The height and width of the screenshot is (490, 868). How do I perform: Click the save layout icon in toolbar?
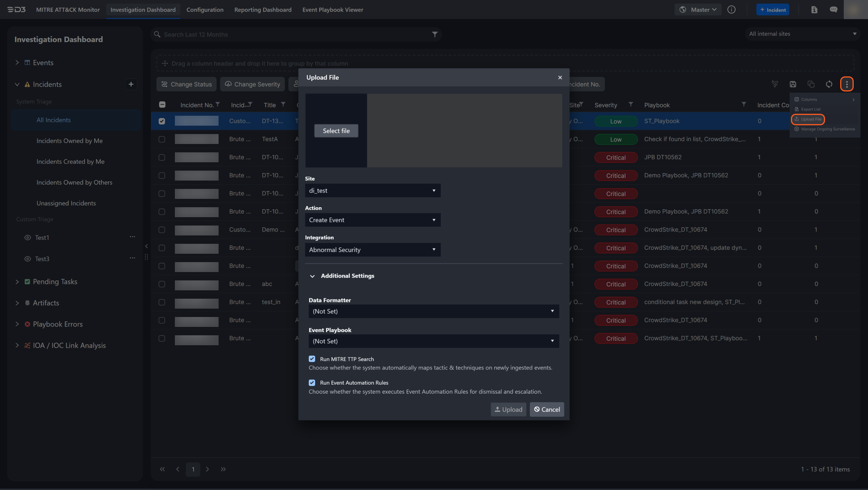click(793, 84)
